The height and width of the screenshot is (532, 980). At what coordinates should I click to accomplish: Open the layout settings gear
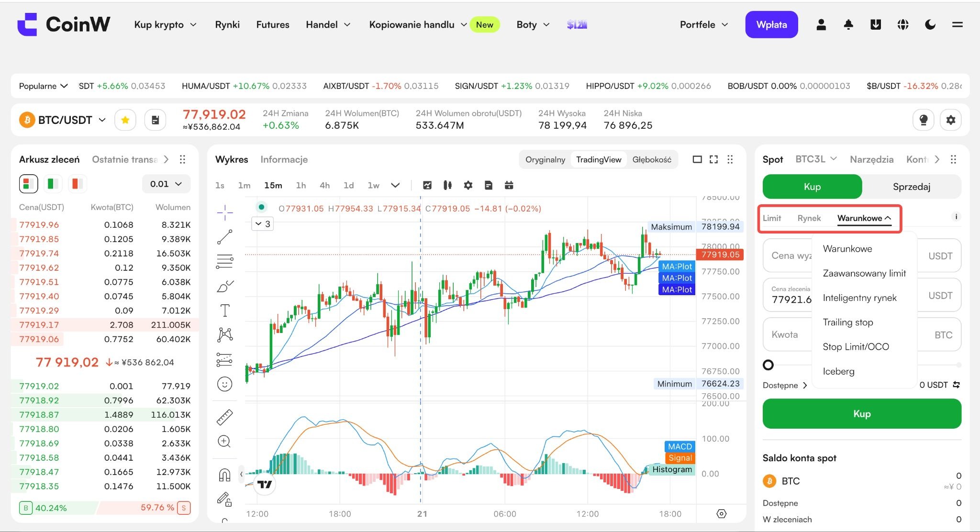coord(951,120)
